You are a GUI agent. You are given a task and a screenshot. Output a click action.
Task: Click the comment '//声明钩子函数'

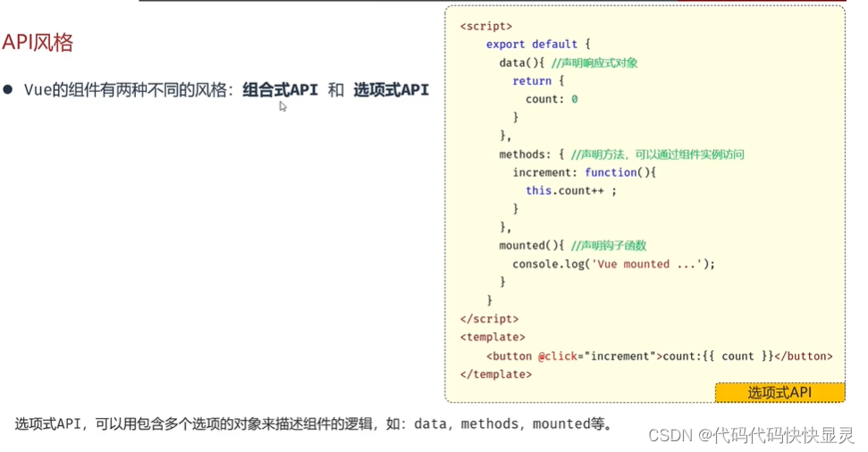click(x=609, y=246)
